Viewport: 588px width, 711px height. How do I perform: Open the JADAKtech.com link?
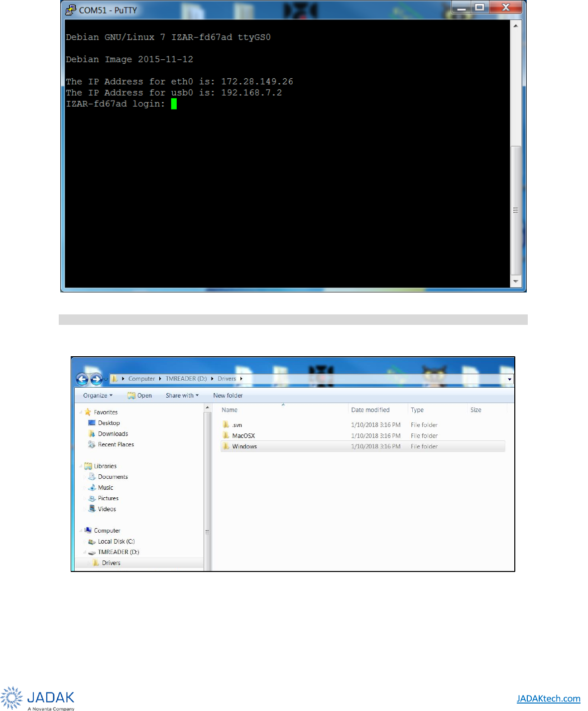(548, 699)
